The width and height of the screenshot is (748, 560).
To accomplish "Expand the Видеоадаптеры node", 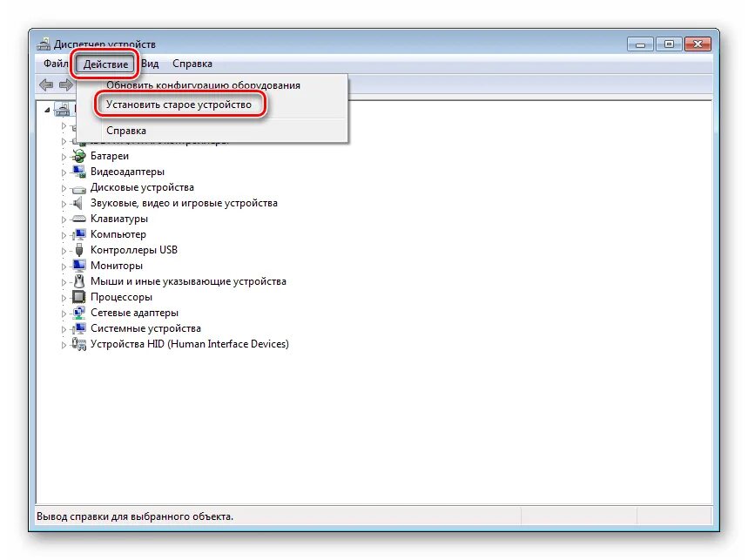I will [x=64, y=172].
